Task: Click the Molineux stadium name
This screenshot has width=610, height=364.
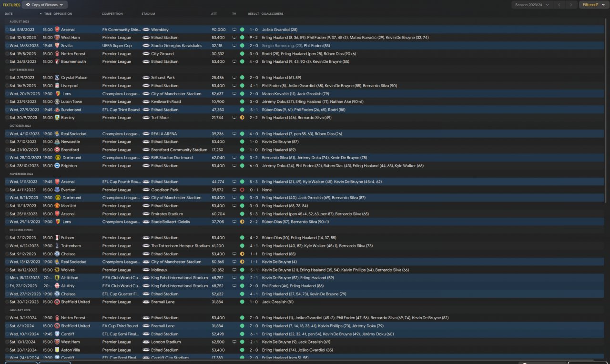Action: click(160, 270)
